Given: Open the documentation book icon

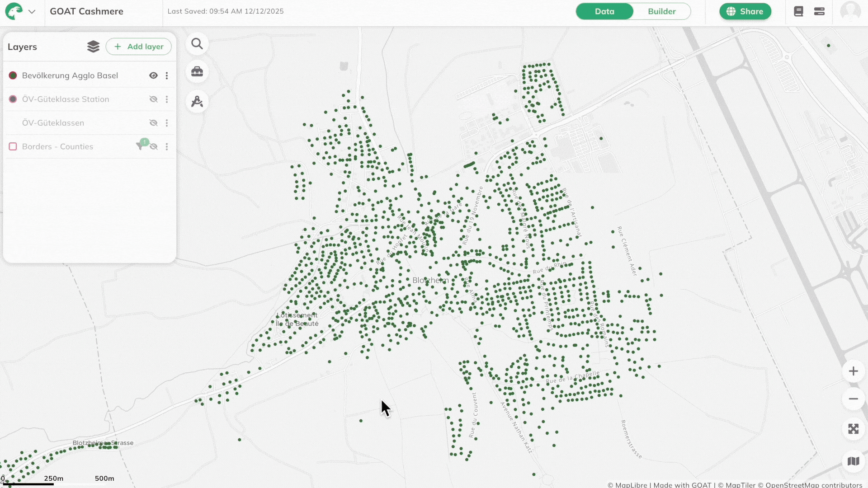Looking at the screenshot, I should tap(798, 11).
